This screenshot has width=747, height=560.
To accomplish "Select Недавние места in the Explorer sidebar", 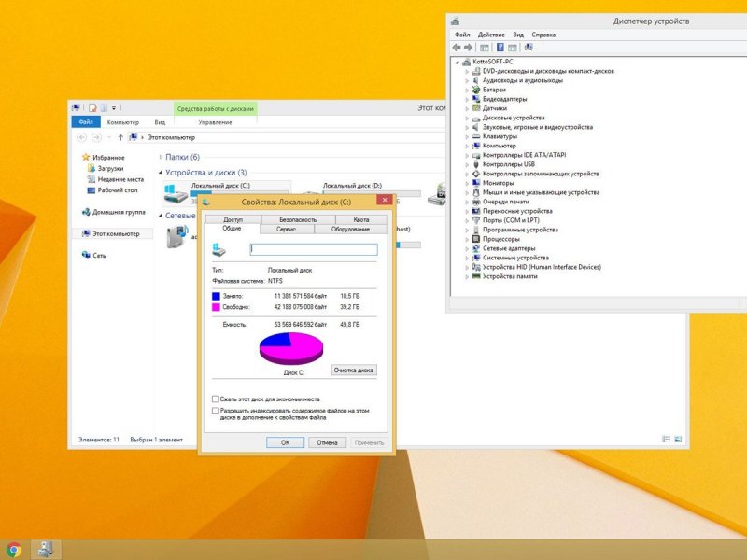I will pyautogui.click(x=120, y=179).
